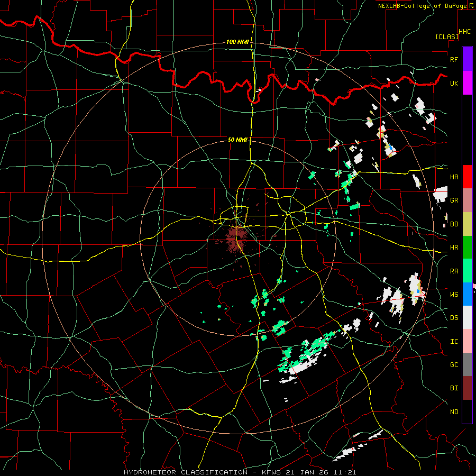Click the '50 NMI' range ring label

click(x=237, y=140)
